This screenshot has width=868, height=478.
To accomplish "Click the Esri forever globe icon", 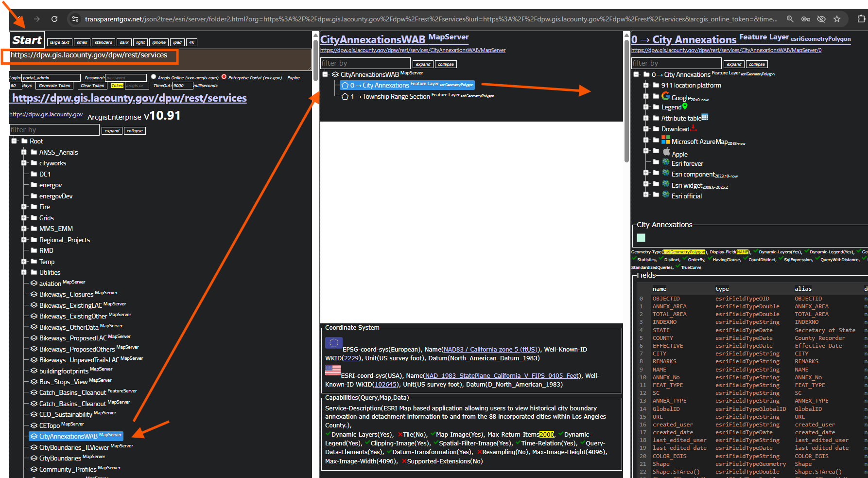I will (x=665, y=162).
